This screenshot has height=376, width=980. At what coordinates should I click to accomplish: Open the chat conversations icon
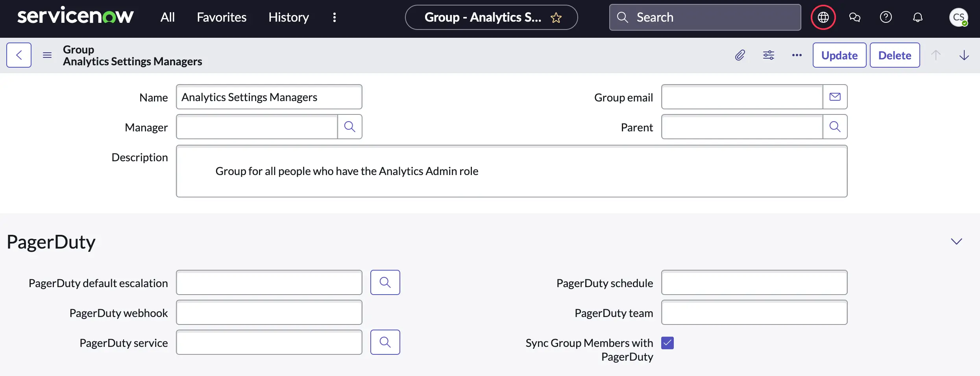coord(854,17)
